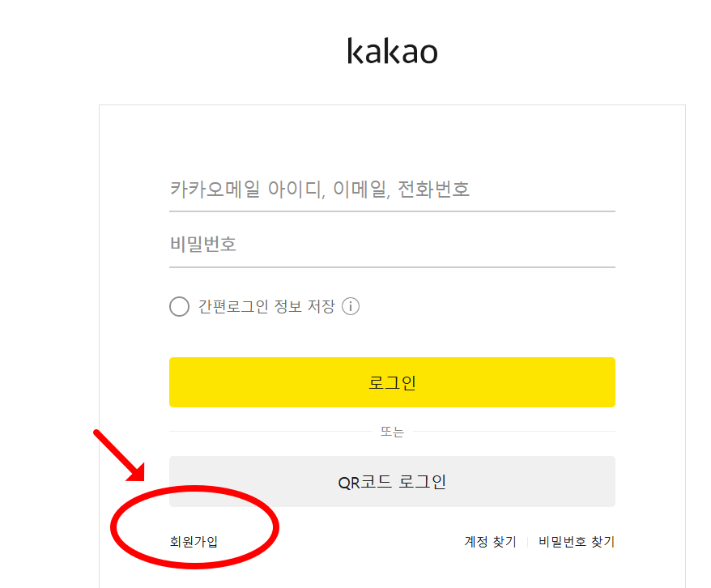Click the 또는 divider text
The width and height of the screenshot is (711, 588).
tap(391, 431)
